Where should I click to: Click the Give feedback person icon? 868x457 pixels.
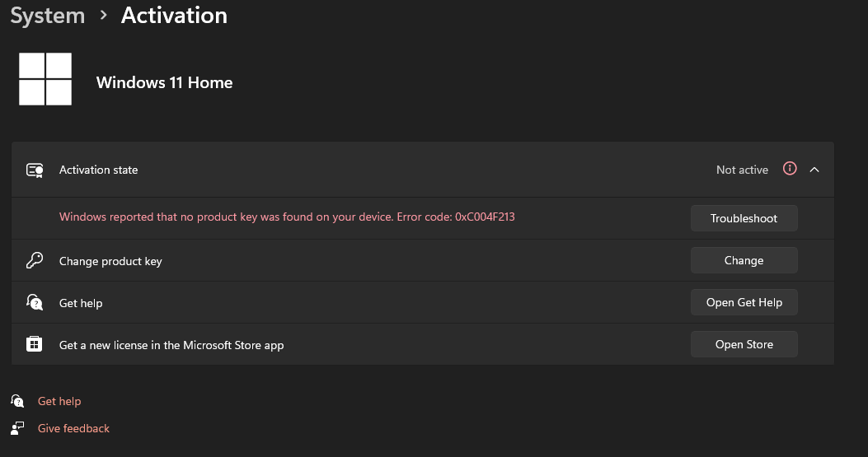(x=18, y=428)
